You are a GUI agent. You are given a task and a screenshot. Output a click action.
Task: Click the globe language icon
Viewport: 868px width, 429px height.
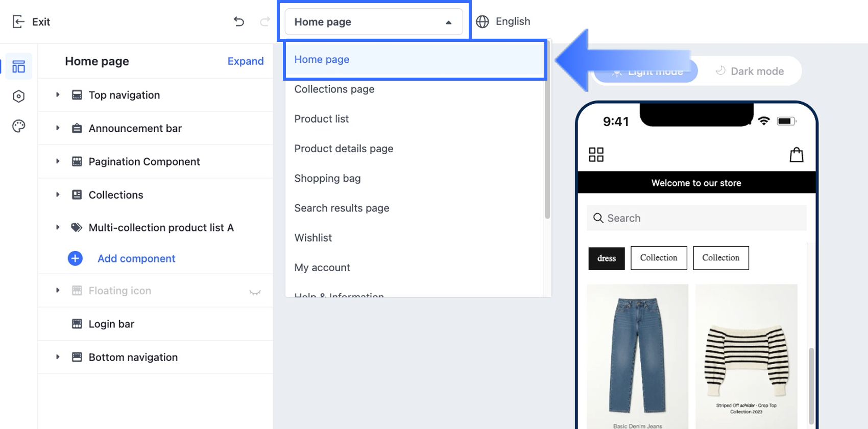(483, 21)
